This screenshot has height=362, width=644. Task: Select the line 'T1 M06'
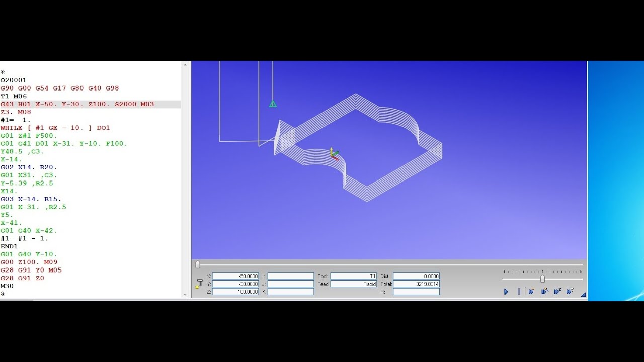[14, 96]
